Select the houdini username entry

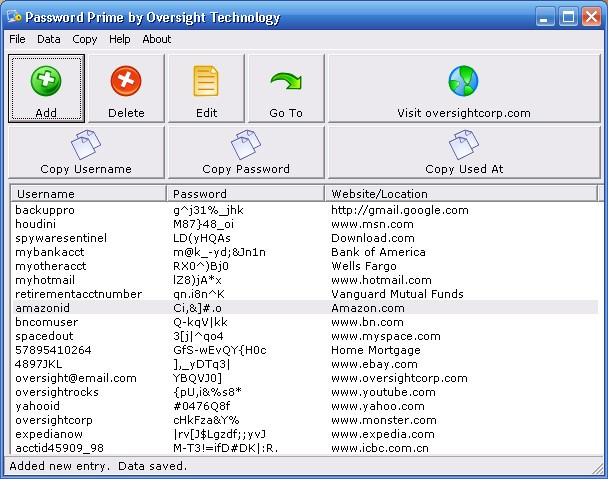pyautogui.click(x=35, y=224)
